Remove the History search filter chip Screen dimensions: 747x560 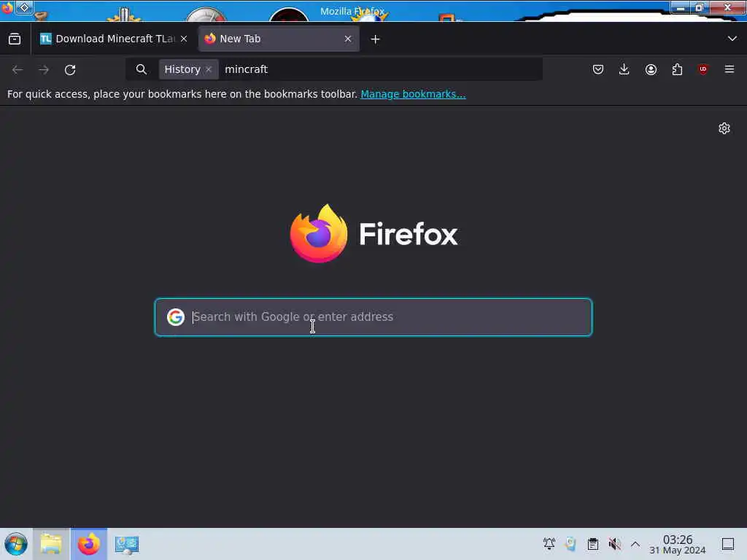(209, 69)
